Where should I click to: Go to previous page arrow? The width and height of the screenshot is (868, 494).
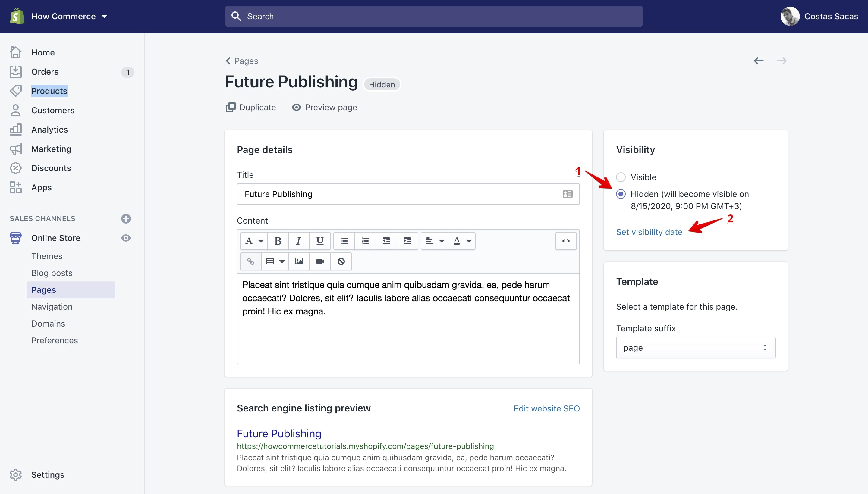tap(759, 61)
